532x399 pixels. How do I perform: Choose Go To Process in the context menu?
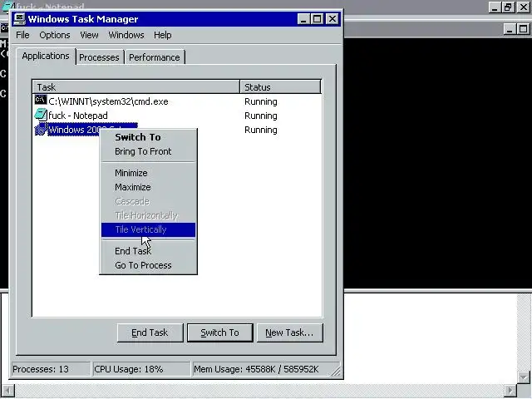coord(148,265)
